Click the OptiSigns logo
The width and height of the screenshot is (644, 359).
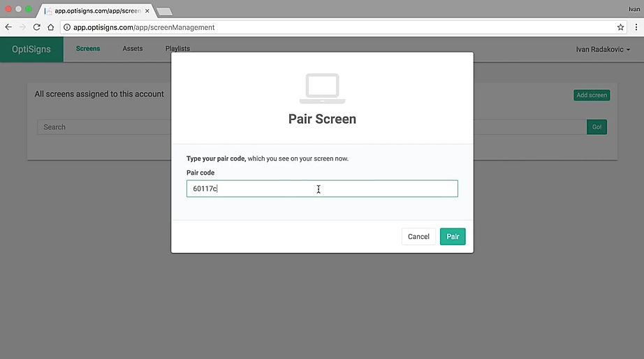[x=31, y=50]
